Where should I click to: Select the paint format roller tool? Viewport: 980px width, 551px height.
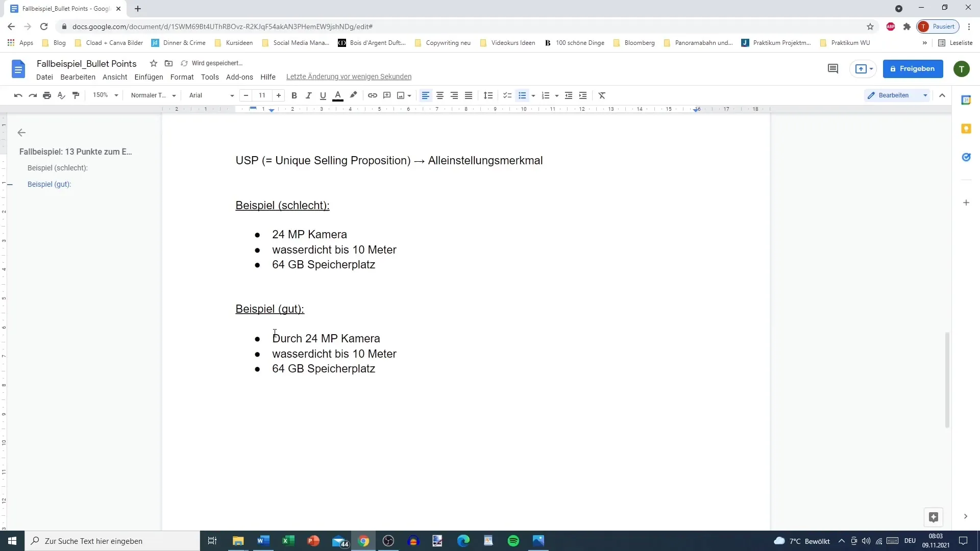pyautogui.click(x=76, y=95)
